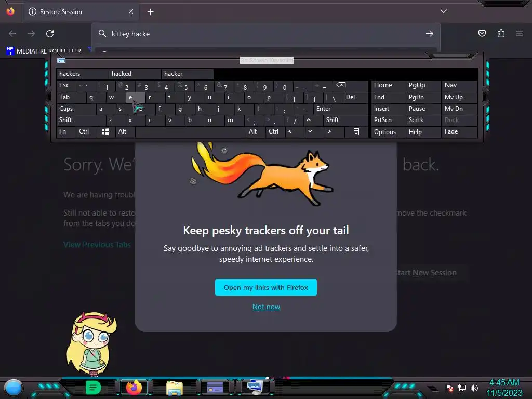Viewport: 532px width, 399px height.
Task: Select the Restore Session tab
Action: pos(82,11)
